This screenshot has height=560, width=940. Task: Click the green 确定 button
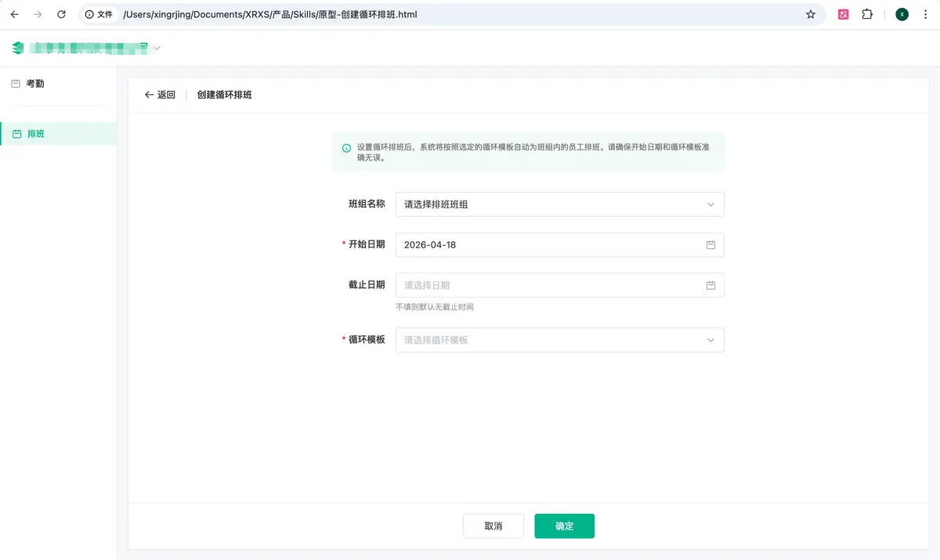click(564, 526)
